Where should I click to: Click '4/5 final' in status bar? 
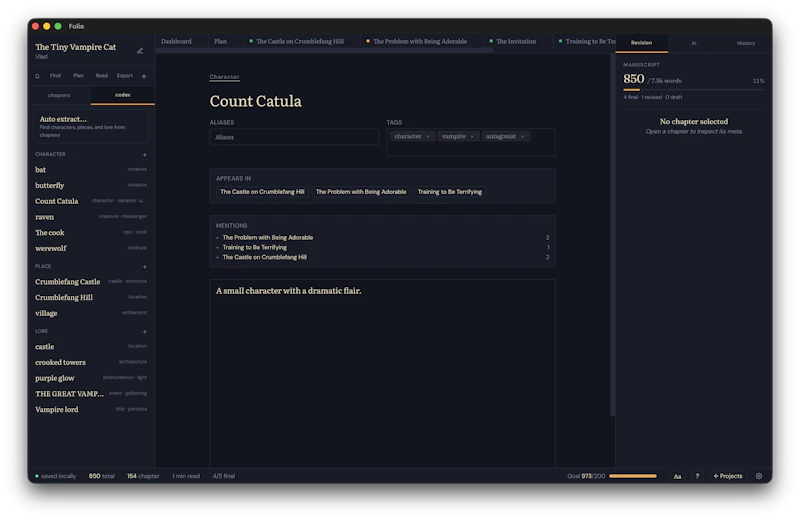(223, 476)
